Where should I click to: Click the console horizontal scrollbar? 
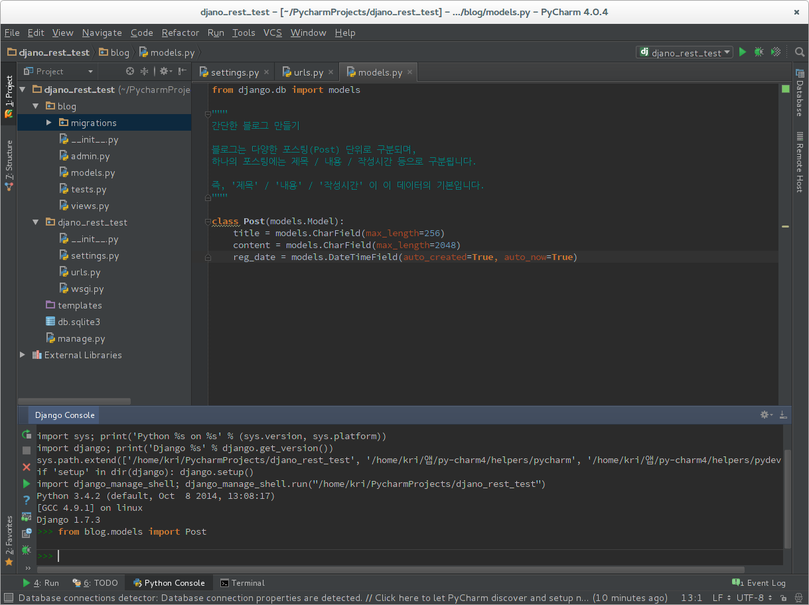tap(390, 569)
